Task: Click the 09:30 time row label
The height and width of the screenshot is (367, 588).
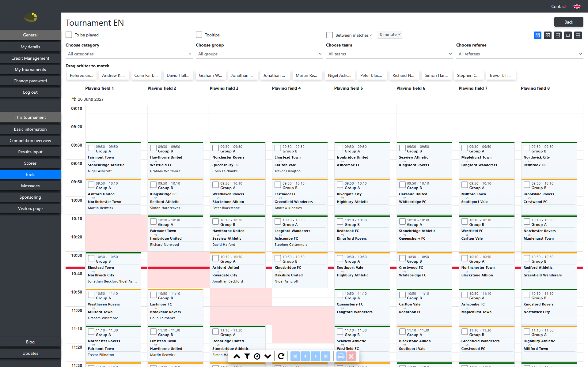Action: coord(77,145)
